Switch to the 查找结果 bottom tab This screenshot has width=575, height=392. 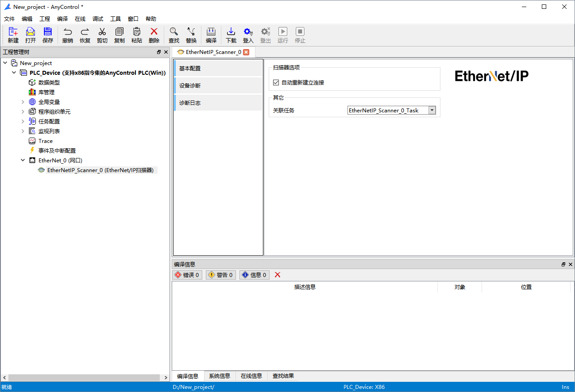(x=283, y=376)
